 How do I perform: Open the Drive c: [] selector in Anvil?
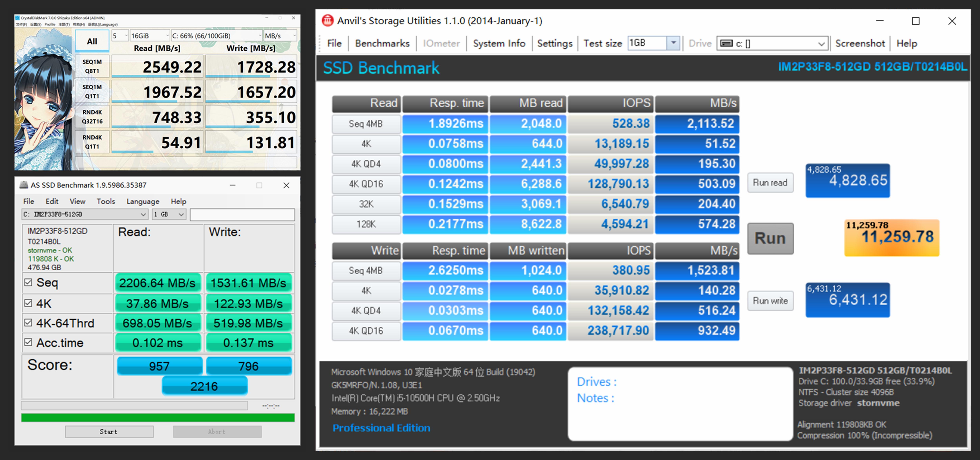821,43
